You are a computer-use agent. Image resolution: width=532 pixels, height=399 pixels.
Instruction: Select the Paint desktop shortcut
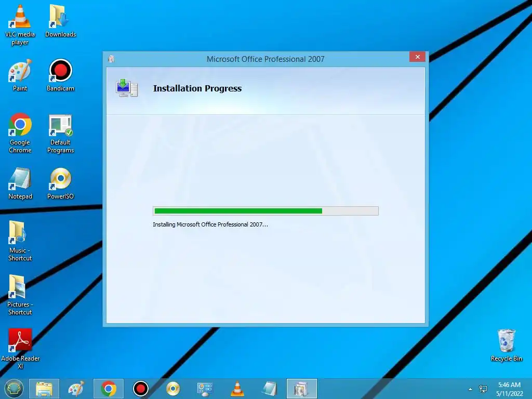pyautogui.click(x=20, y=75)
